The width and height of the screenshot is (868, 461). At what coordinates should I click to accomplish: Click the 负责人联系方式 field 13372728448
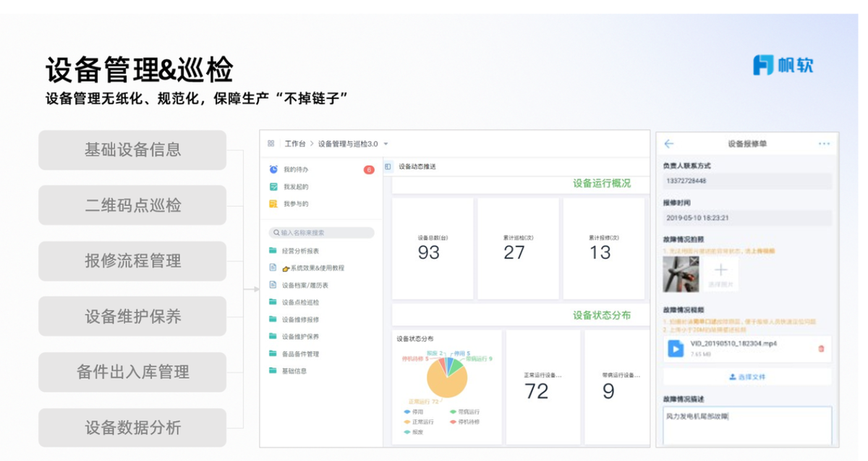click(x=747, y=181)
